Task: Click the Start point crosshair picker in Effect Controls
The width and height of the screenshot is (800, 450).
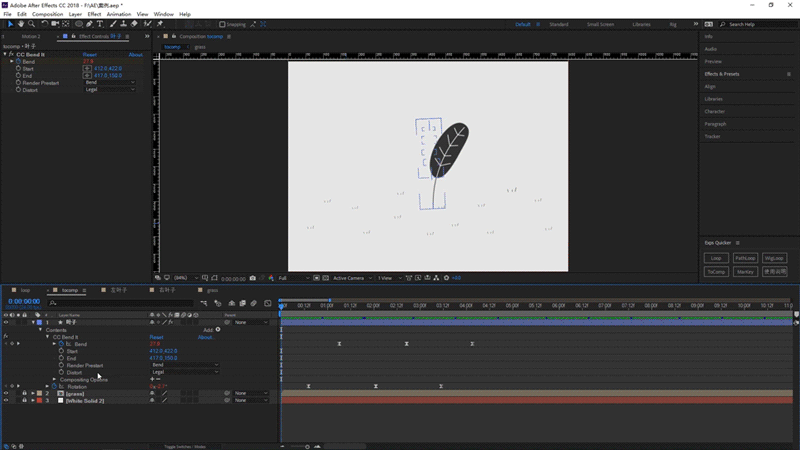Action: point(87,68)
